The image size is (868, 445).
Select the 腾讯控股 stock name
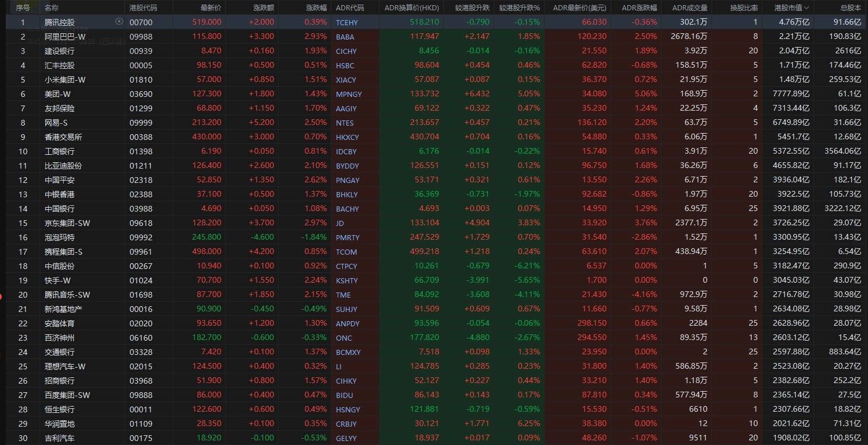(x=59, y=22)
